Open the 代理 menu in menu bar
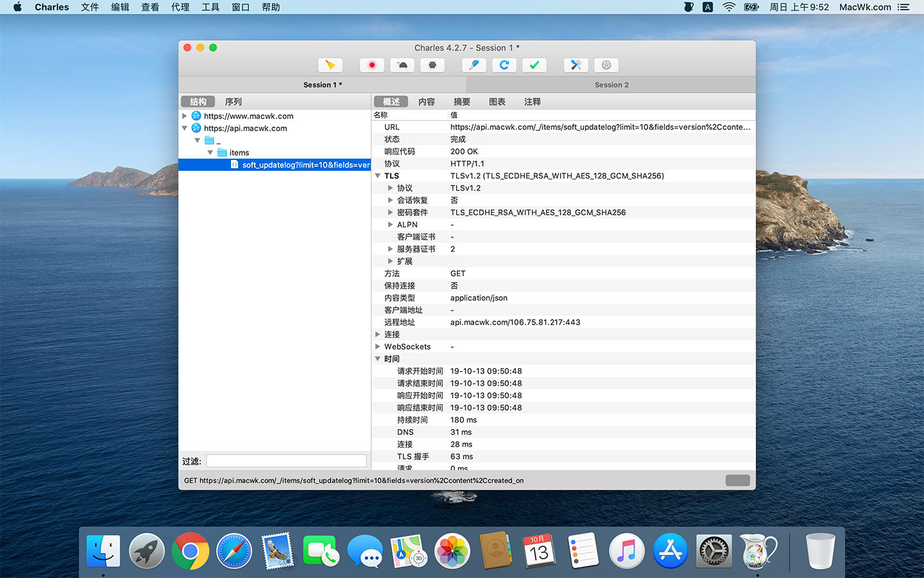This screenshot has width=924, height=578. (180, 7)
